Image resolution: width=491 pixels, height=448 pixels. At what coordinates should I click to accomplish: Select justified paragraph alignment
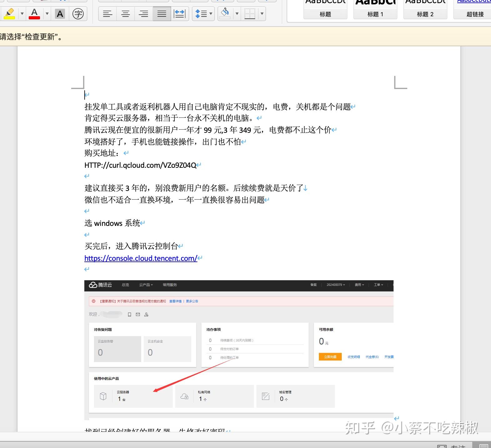(162, 14)
